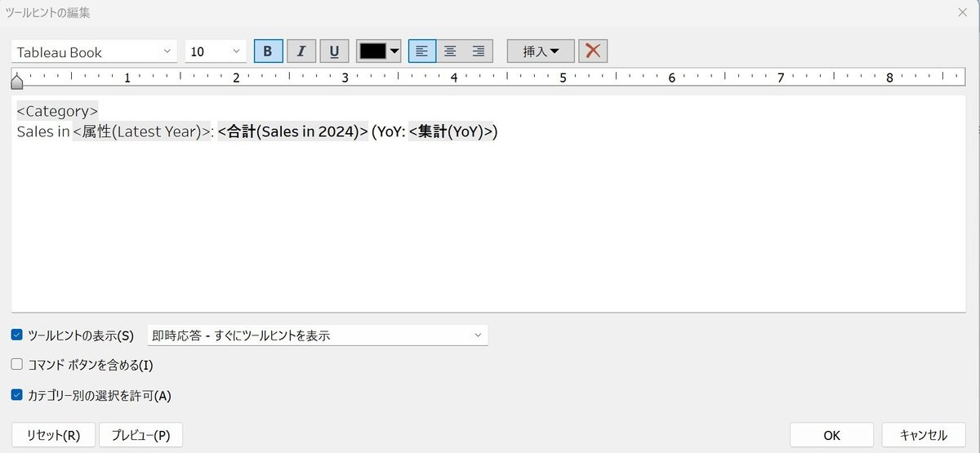Uncheck カテゴリー別の選択を許可 checkbox
Screen dimensions: 980x453
(x=17, y=395)
